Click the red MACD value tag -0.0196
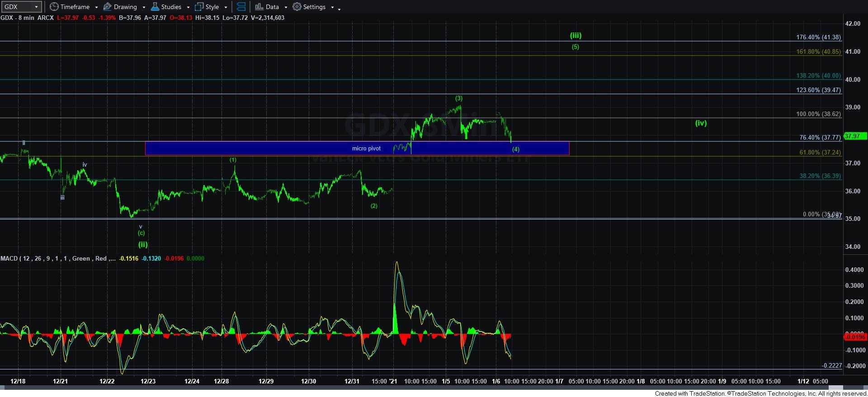868x397 pixels. 855,337
